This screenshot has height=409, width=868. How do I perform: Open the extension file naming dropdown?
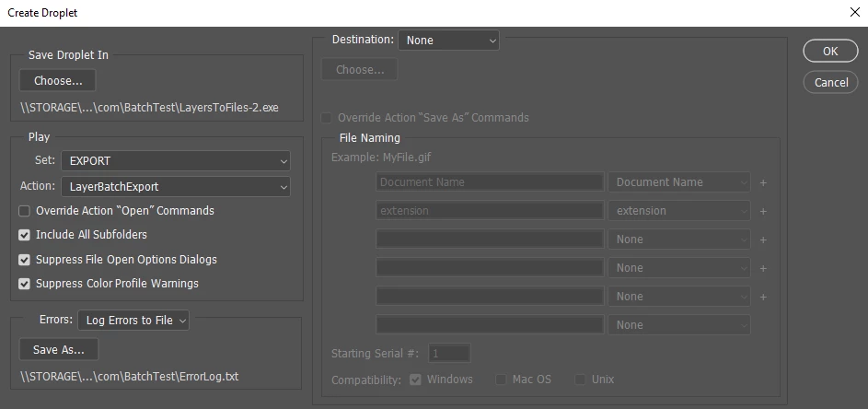tap(679, 211)
